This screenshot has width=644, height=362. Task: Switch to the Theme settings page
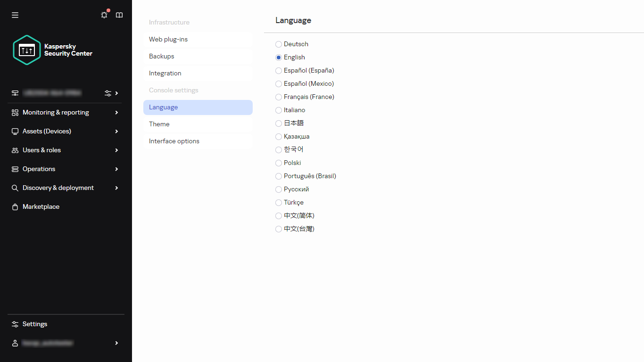(159, 124)
